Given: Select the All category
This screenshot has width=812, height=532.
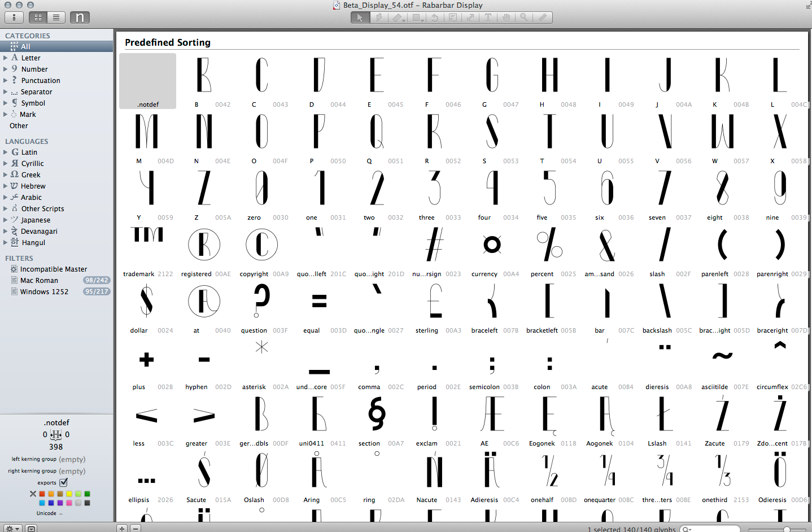Looking at the screenshot, I should point(56,46).
